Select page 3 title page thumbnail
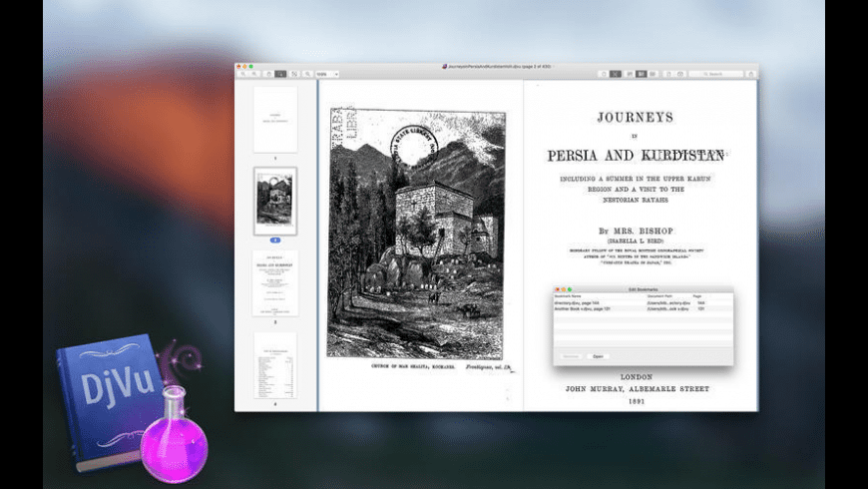This screenshot has height=489, width=868. coord(275,283)
